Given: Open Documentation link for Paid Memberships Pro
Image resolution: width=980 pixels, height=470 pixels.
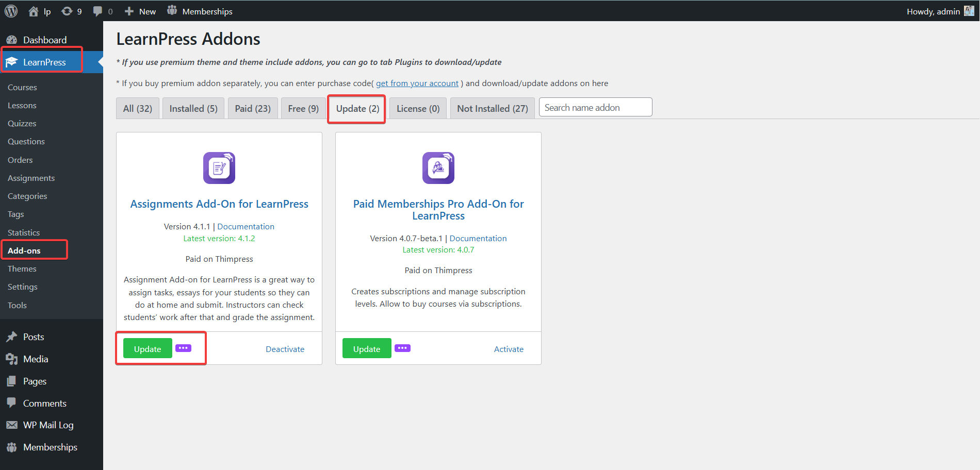Looking at the screenshot, I should pyautogui.click(x=478, y=238).
